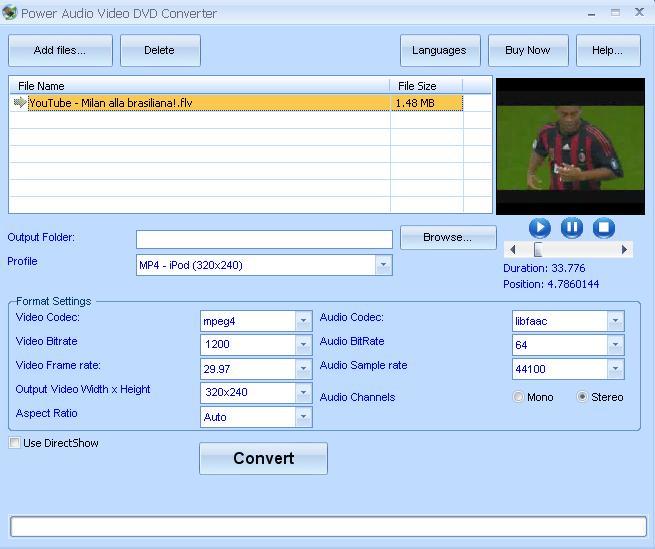This screenshot has width=655, height=549.
Task: Click the Add files... button
Action: coord(60,51)
